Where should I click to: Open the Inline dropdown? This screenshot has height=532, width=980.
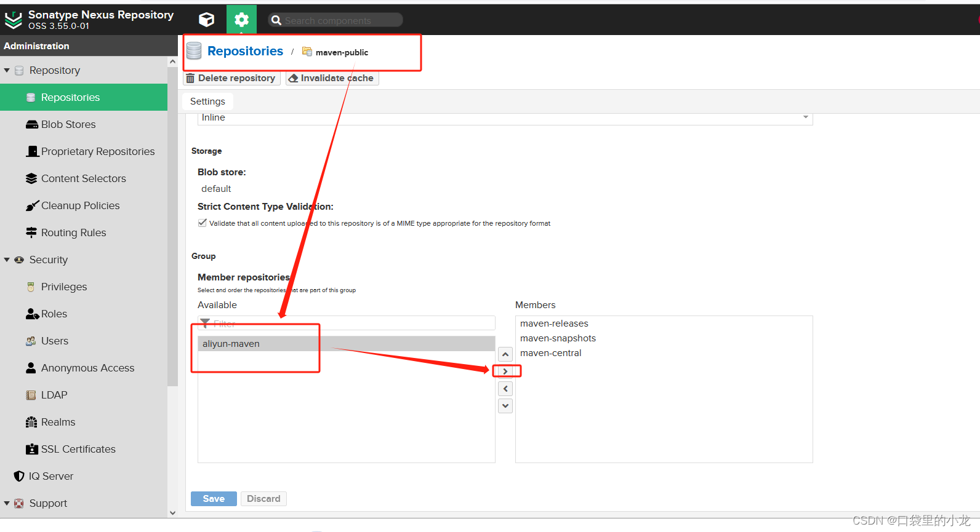tap(505, 118)
